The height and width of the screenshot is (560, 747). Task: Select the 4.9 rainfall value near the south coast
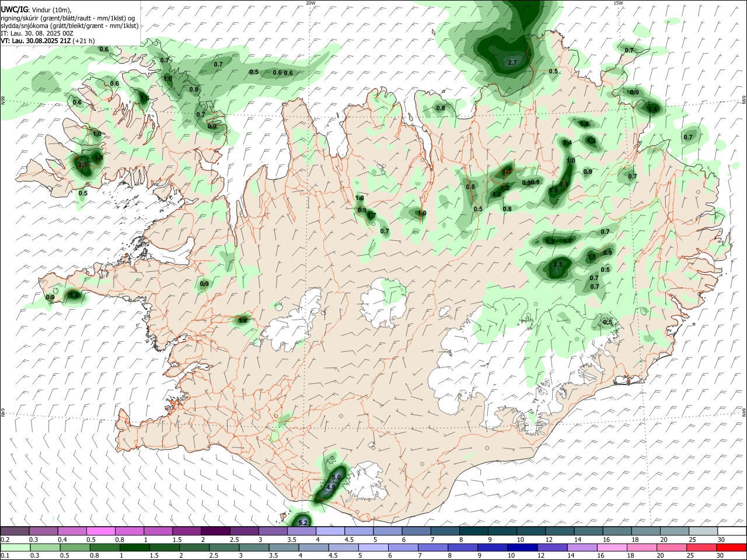330,487
